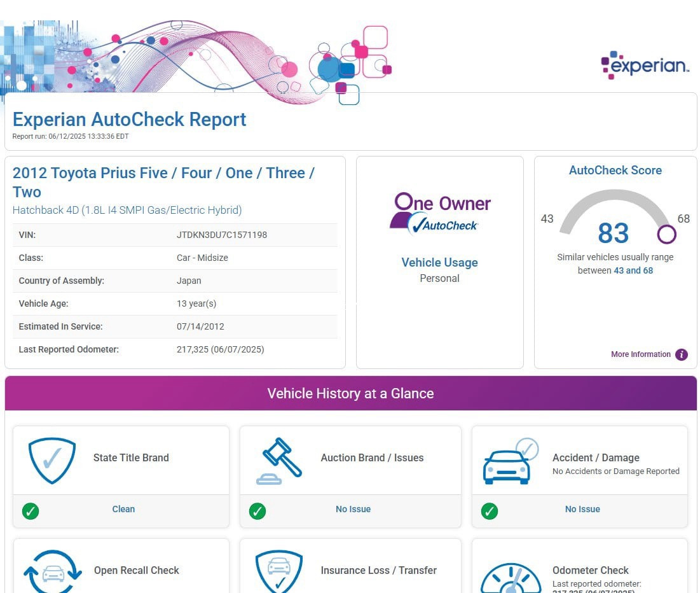Click the Auction Brand / Issues label
Image resolution: width=700 pixels, height=593 pixels.
click(x=372, y=457)
